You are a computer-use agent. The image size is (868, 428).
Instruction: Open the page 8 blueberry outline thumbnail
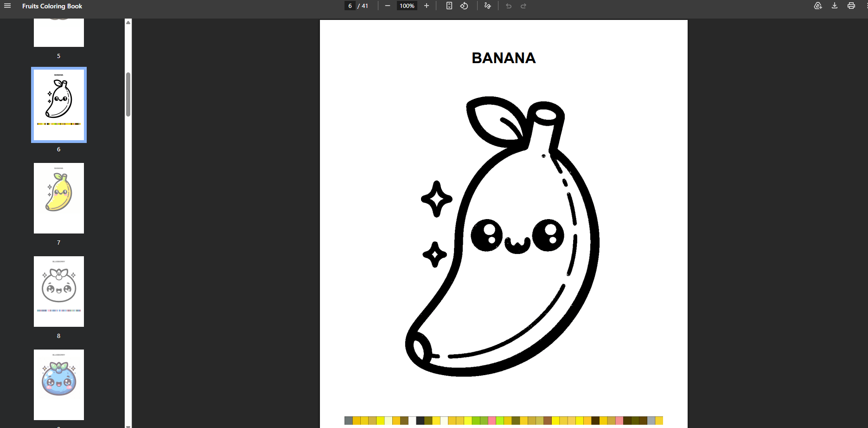(59, 292)
